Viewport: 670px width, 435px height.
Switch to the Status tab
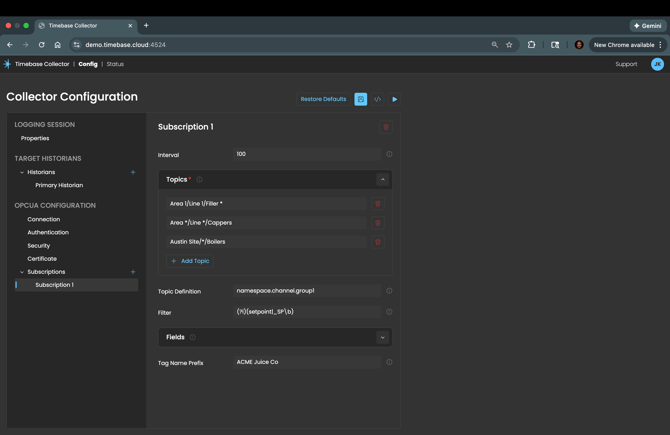pyautogui.click(x=115, y=64)
